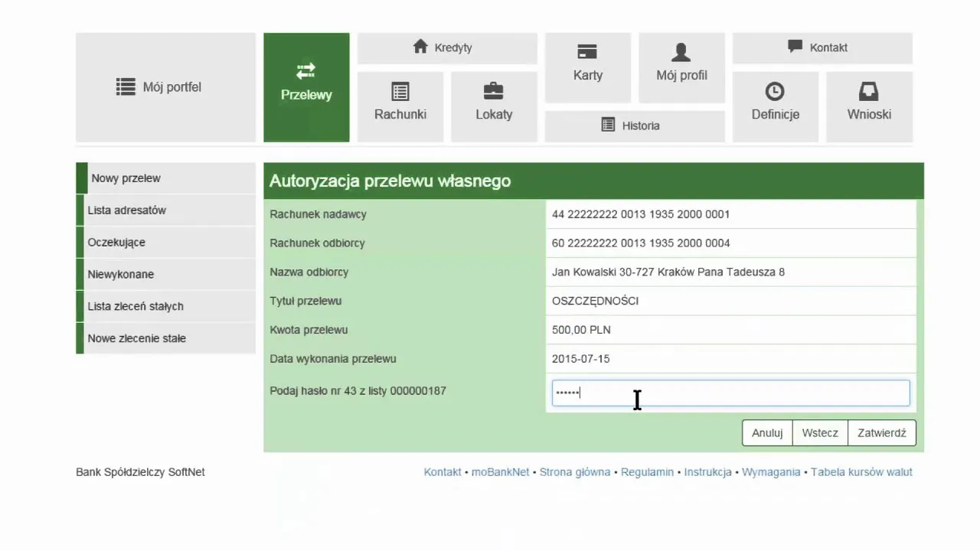Open Lista zleceń stałych sidebar item
The height and width of the screenshot is (551, 980).
coord(136,307)
